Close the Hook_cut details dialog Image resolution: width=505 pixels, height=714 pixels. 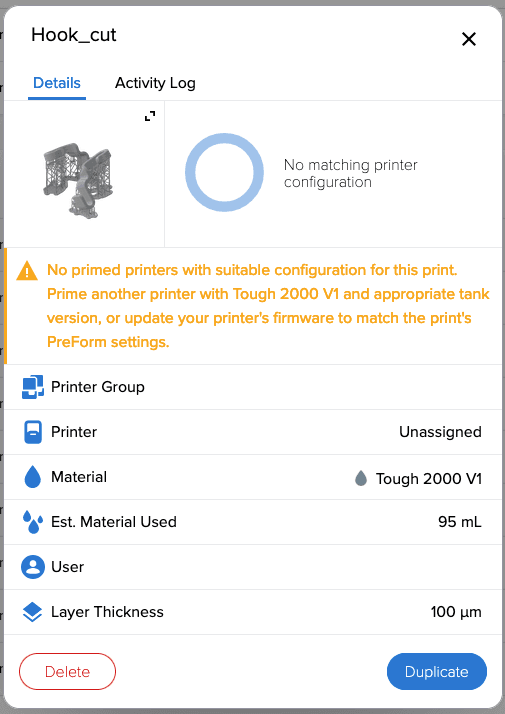pos(469,39)
